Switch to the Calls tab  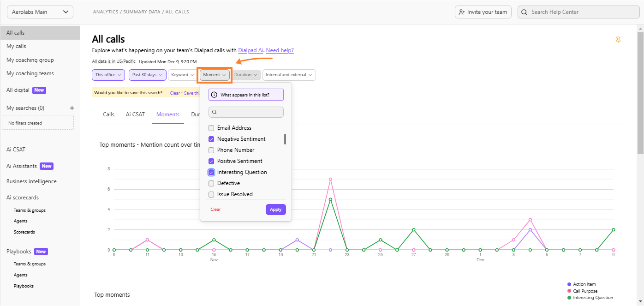click(109, 114)
